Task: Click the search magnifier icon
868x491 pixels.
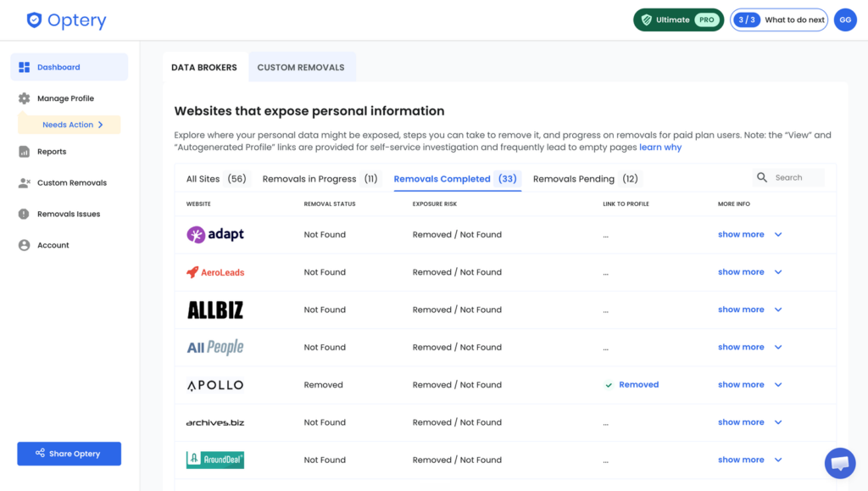Action: pyautogui.click(x=762, y=178)
